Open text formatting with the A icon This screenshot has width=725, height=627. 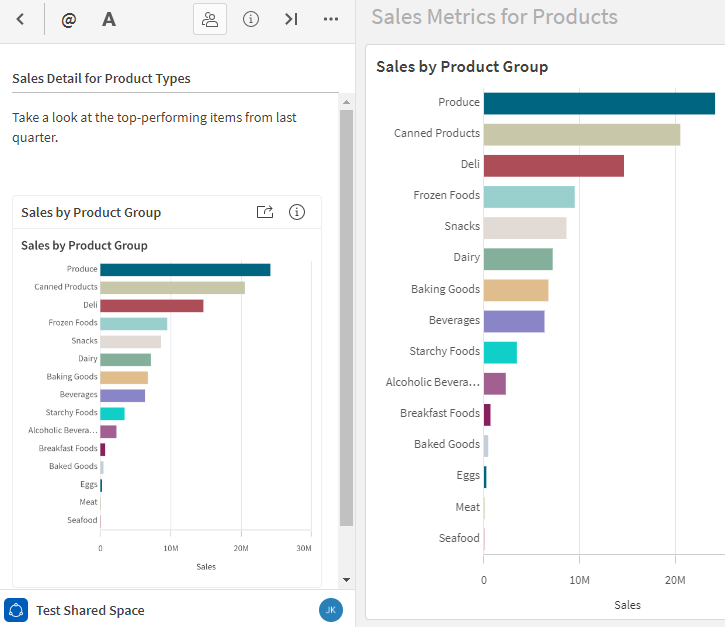click(x=109, y=19)
